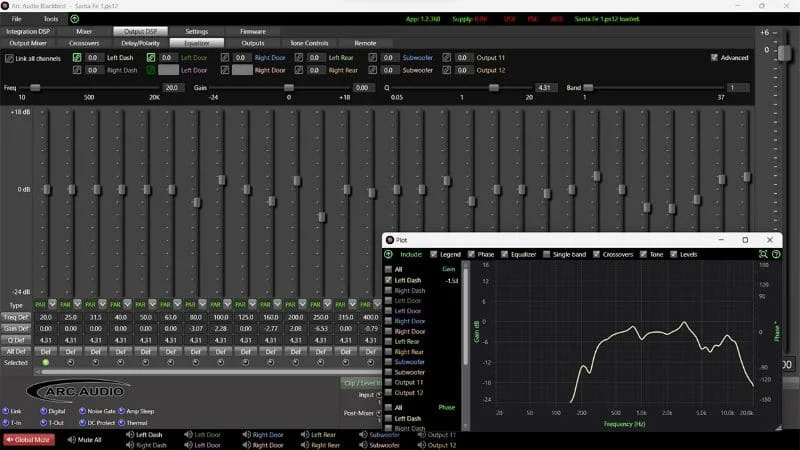Click the horizontal EQ band scrollbar
Image resolution: width=800 pixels, height=450 pixels.
209,372
